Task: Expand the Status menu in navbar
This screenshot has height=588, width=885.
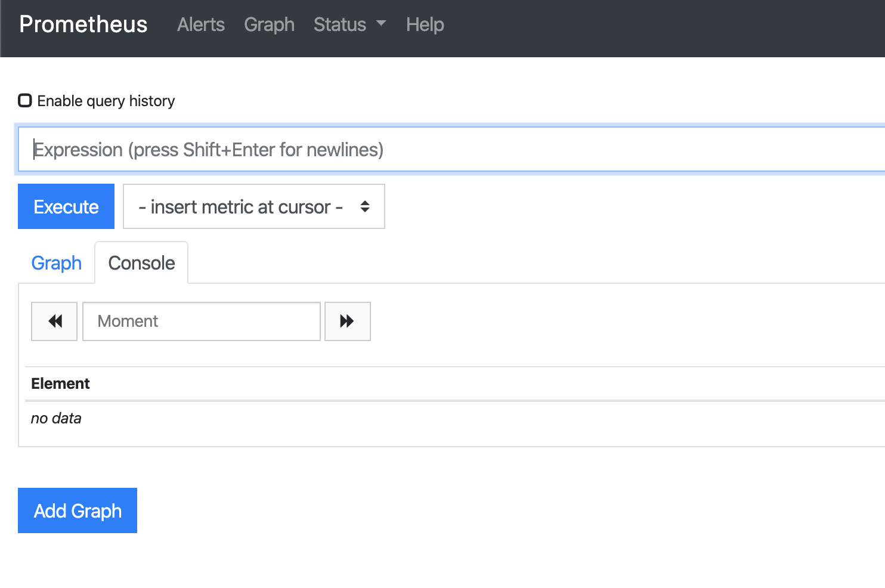Action: tap(340, 24)
